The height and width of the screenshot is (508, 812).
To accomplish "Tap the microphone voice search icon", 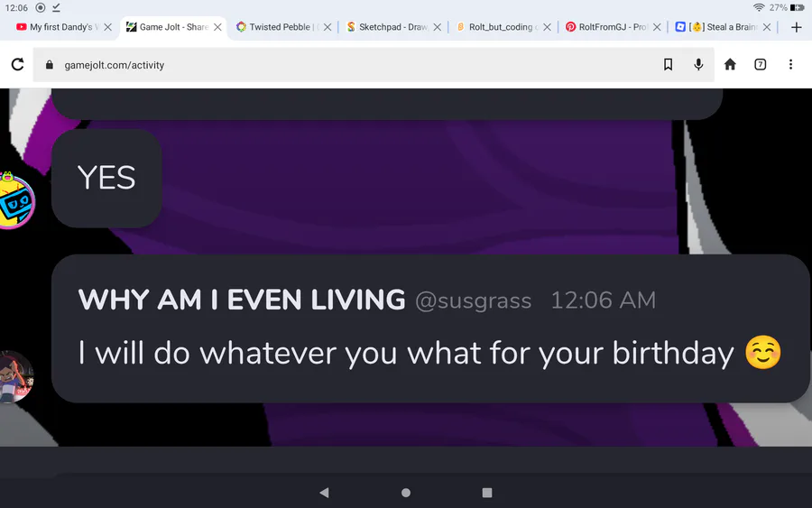I will point(698,64).
